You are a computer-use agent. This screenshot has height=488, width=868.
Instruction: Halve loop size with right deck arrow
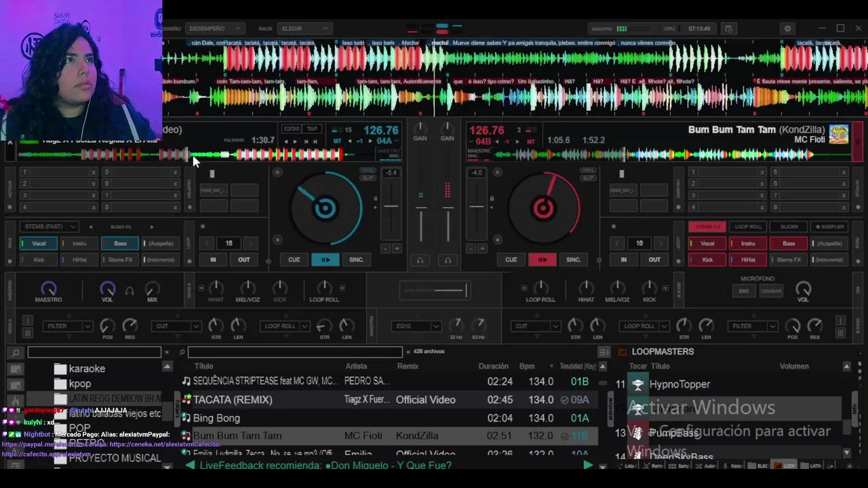coord(618,243)
